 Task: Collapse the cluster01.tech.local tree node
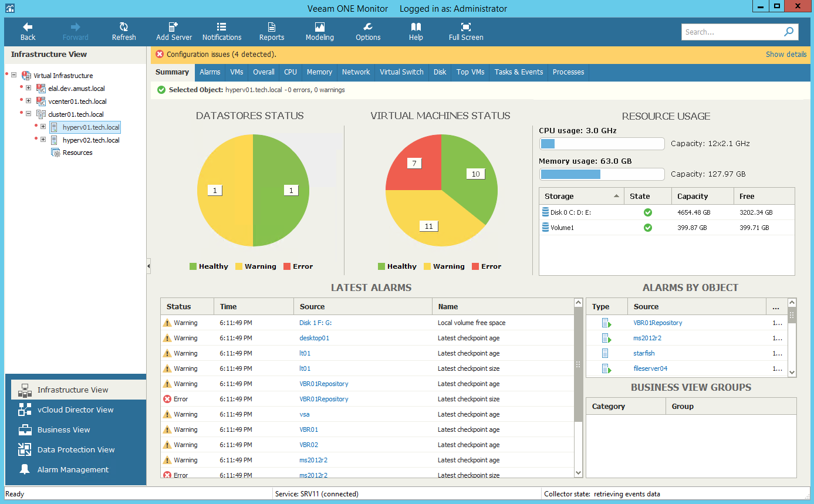pos(28,114)
